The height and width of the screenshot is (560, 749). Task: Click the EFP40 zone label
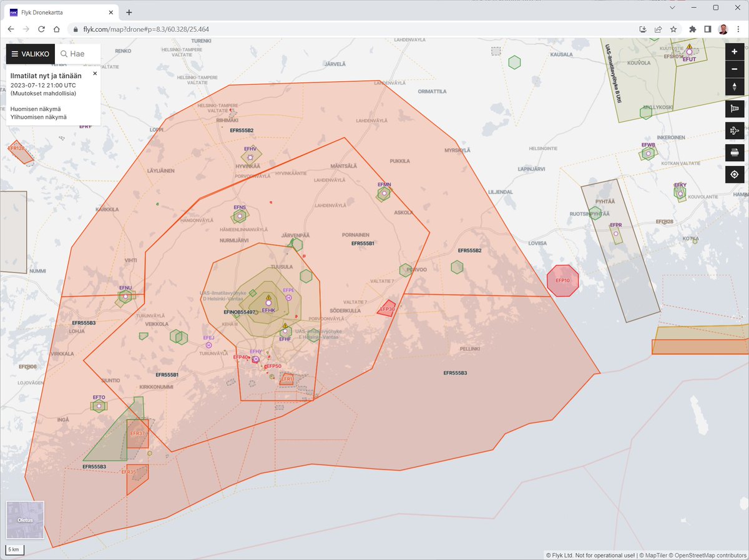click(241, 357)
